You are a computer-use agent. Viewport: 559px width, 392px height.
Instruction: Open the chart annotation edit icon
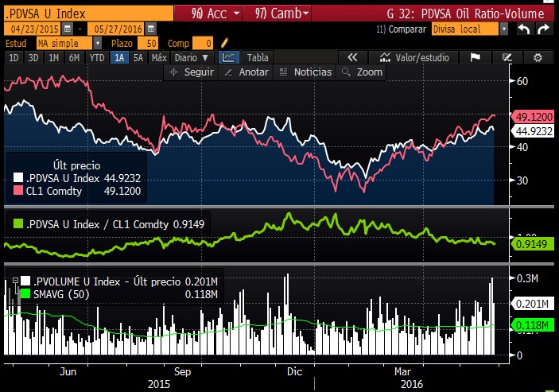tap(507, 57)
